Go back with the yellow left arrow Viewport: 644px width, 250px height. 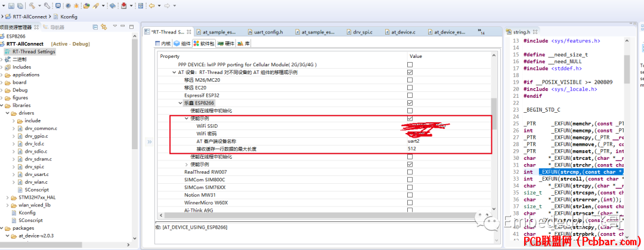point(151,6)
